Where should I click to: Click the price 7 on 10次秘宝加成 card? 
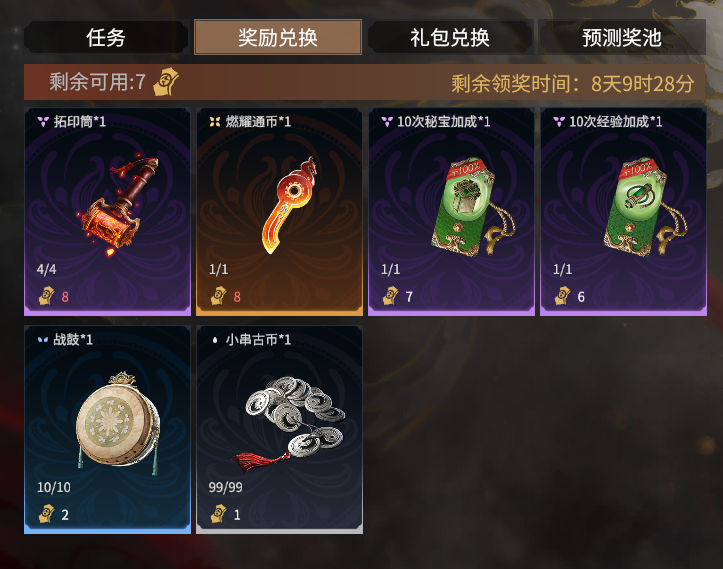(409, 297)
